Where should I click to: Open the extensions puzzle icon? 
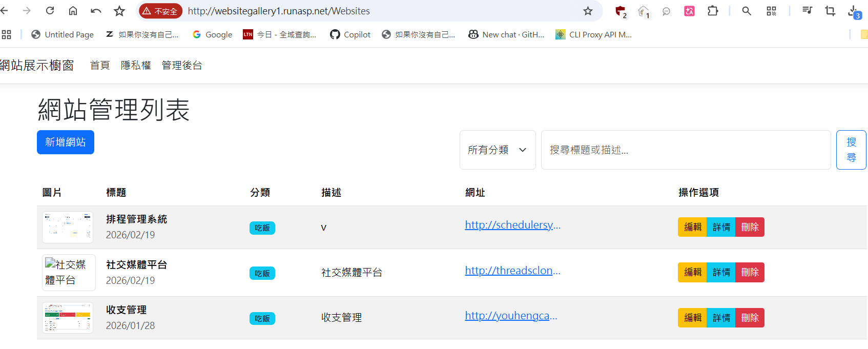713,11
